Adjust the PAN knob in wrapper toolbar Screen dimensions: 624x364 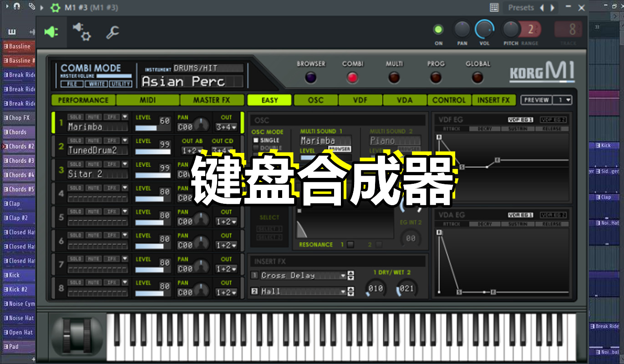[x=462, y=30]
